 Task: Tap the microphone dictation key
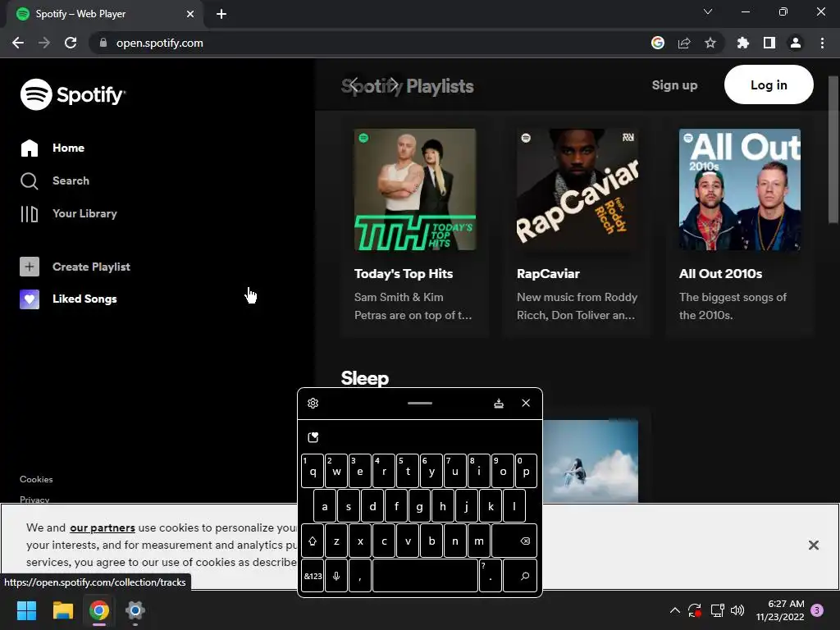(x=336, y=576)
